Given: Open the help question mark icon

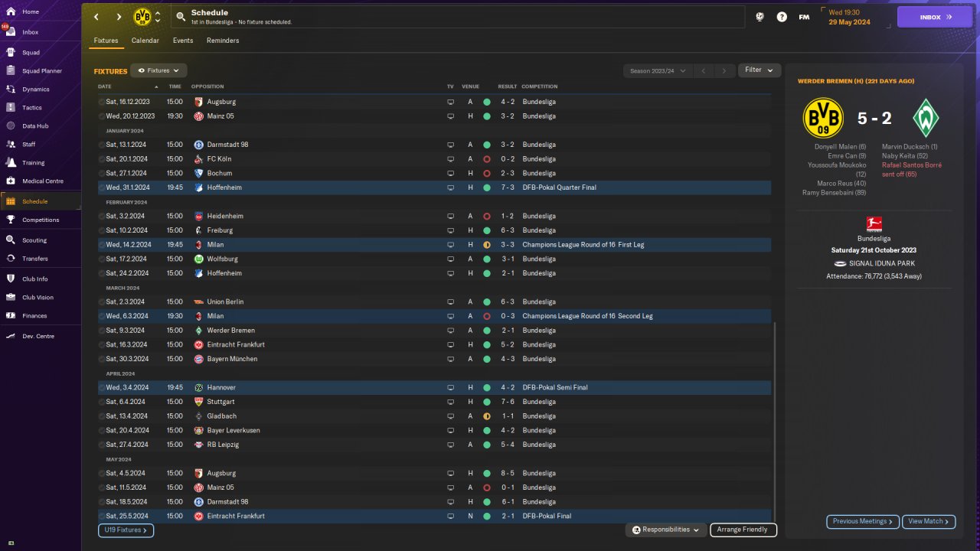Looking at the screenshot, I should [x=782, y=16].
